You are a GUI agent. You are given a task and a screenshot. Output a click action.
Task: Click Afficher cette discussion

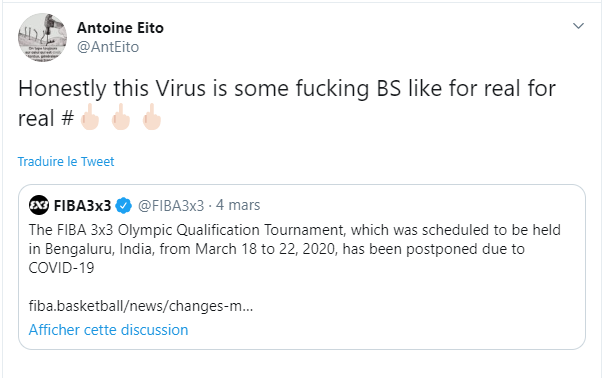(108, 330)
